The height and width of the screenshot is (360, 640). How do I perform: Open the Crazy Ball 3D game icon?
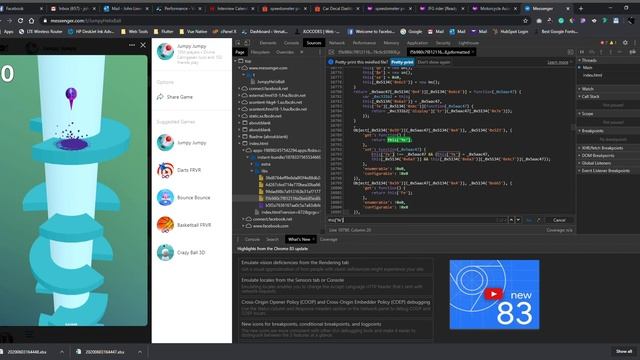[165, 252]
